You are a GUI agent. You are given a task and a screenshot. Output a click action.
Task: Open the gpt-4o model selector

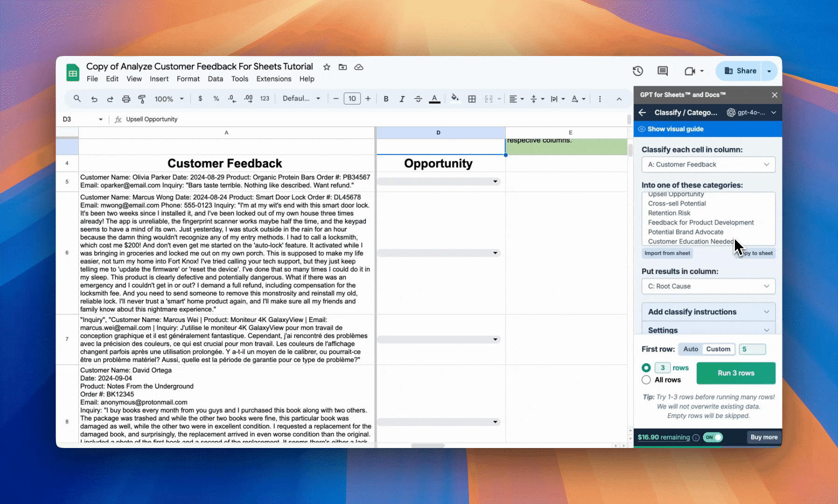751,112
